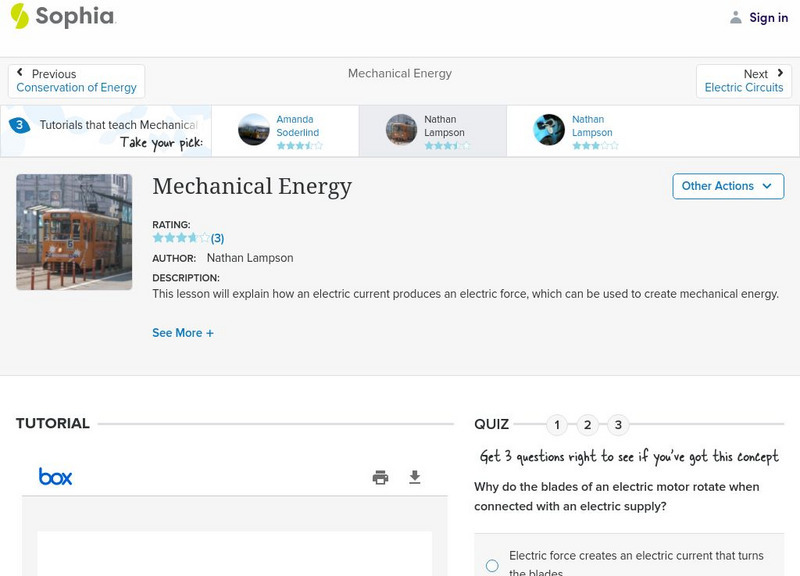Click quiz step circle 2

point(588,424)
